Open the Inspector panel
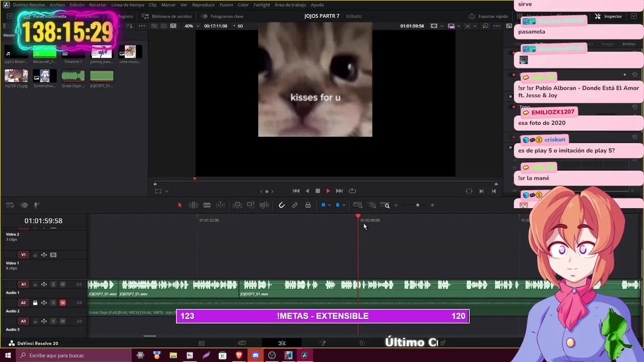644x362 pixels. (x=608, y=16)
